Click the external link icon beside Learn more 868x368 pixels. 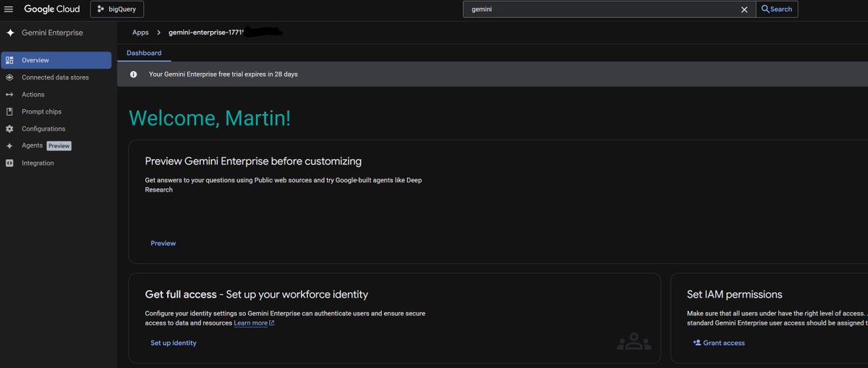point(272,323)
